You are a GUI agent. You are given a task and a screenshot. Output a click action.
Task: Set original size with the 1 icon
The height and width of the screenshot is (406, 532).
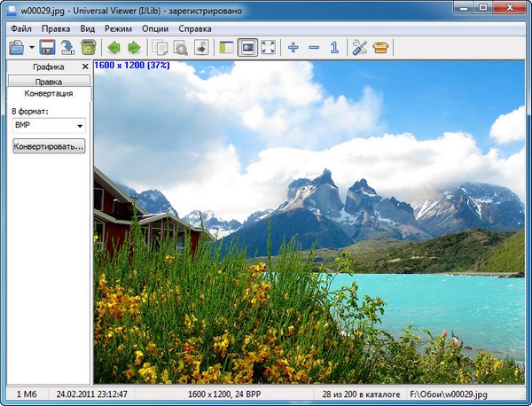(x=334, y=48)
